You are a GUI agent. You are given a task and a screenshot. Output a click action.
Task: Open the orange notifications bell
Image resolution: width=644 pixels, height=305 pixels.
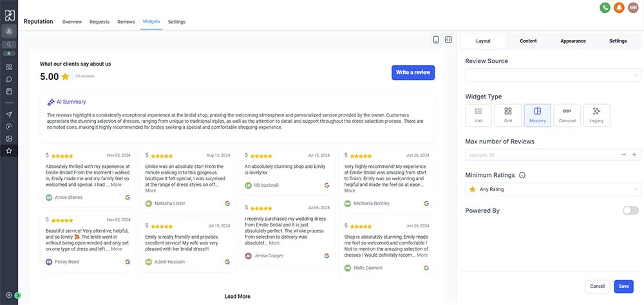619,7
